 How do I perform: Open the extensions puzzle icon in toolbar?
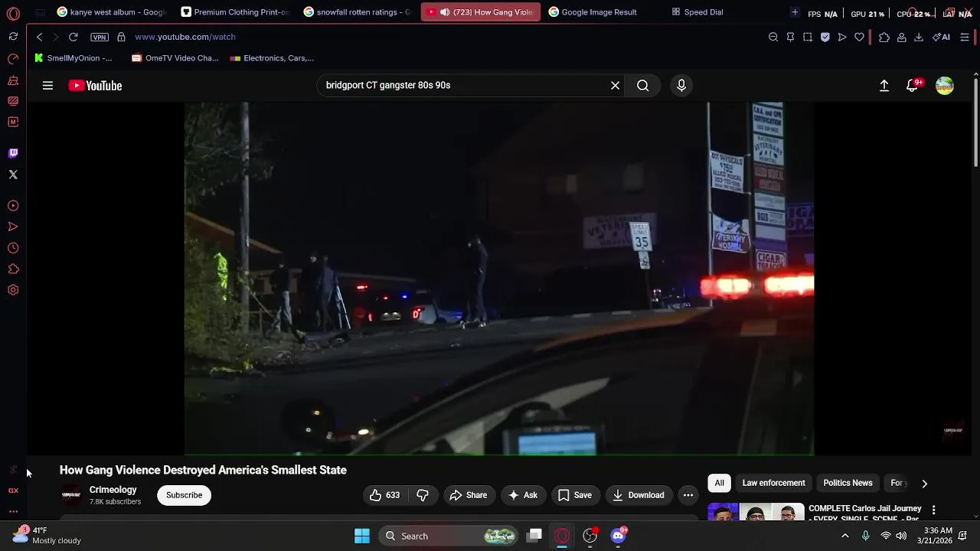click(884, 37)
